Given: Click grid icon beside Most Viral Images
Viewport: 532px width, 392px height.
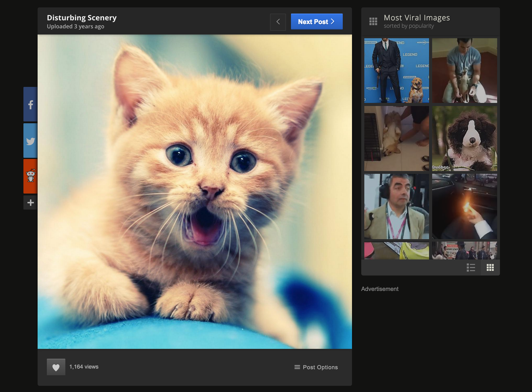Looking at the screenshot, I should [x=373, y=21].
